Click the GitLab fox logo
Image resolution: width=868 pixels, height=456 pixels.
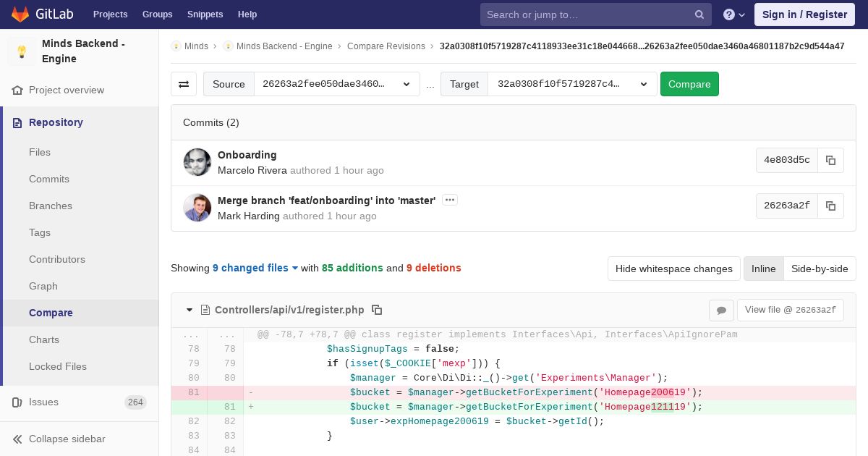(x=20, y=14)
